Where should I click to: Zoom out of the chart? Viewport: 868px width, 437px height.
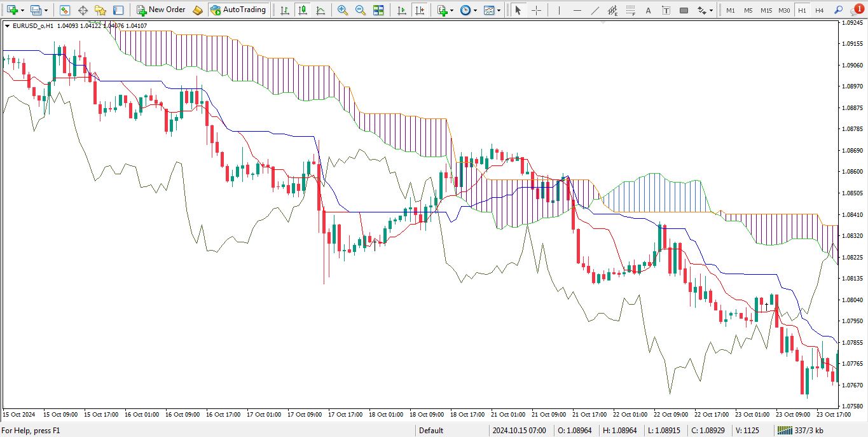pyautogui.click(x=361, y=10)
